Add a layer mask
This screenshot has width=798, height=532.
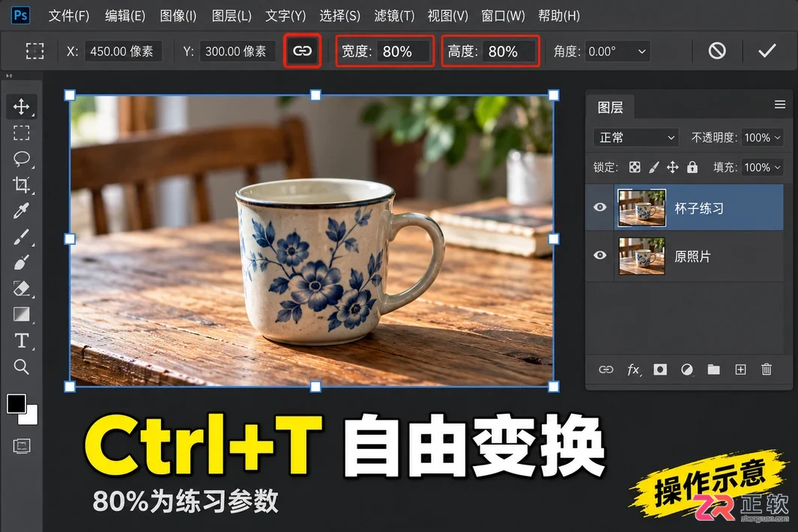point(660,369)
